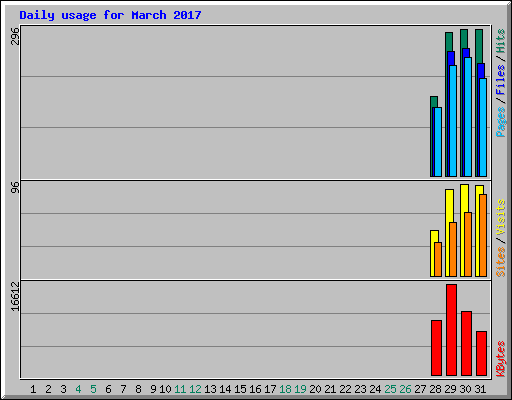The image size is (512, 400).
Task: Click the 296 hits axis value
Action: click(x=15, y=36)
